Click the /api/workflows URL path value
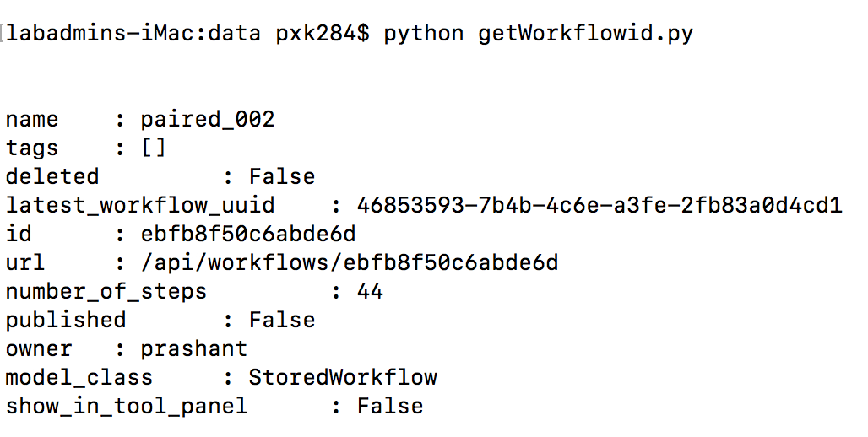This screenshot has width=868, height=437. 350,263
